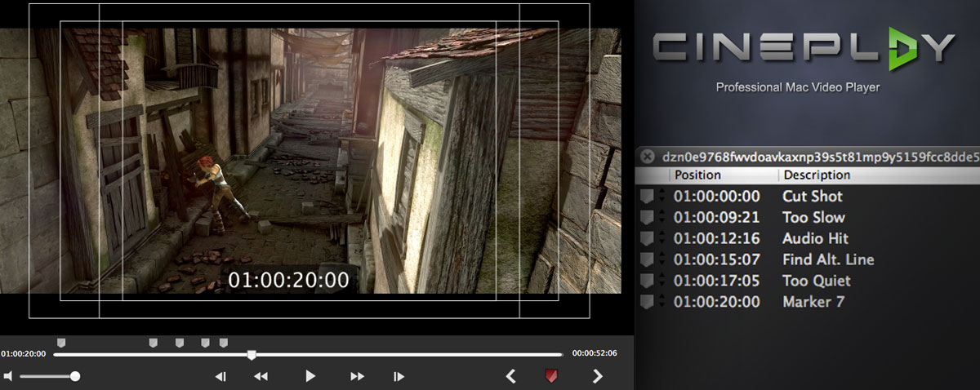This screenshot has height=390, width=980.
Task: Select the 01:00:20:00 position in the marker list
Action: pyautogui.click(x=716, y=303)
